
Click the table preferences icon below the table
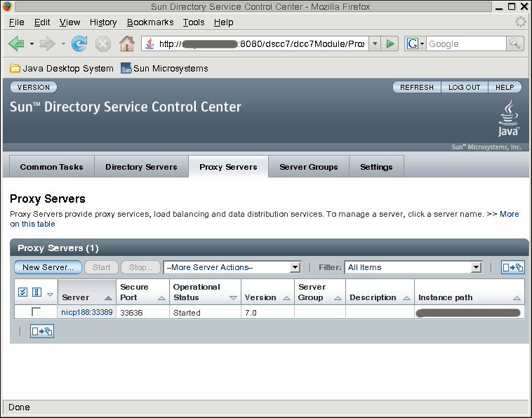point(42,331)
